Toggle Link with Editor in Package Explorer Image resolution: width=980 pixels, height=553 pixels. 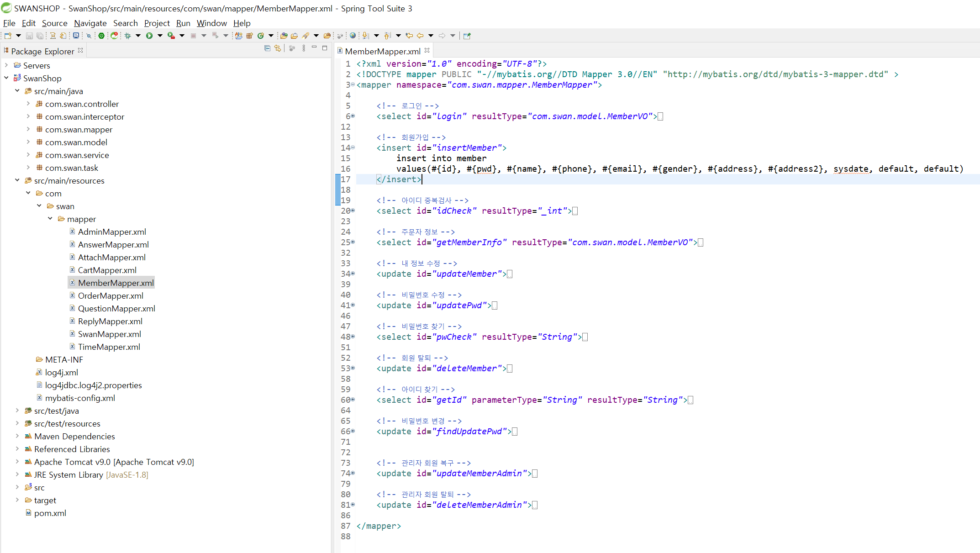tap(278, 48)
